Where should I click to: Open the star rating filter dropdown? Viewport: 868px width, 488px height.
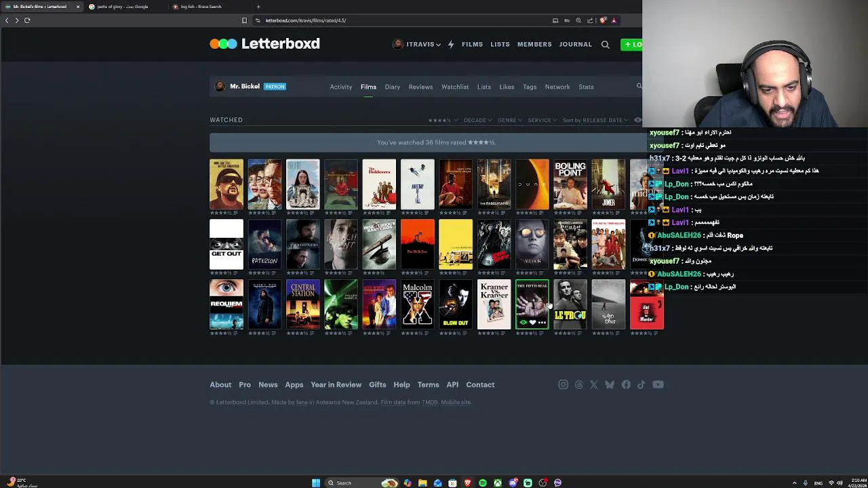point(442,120)
